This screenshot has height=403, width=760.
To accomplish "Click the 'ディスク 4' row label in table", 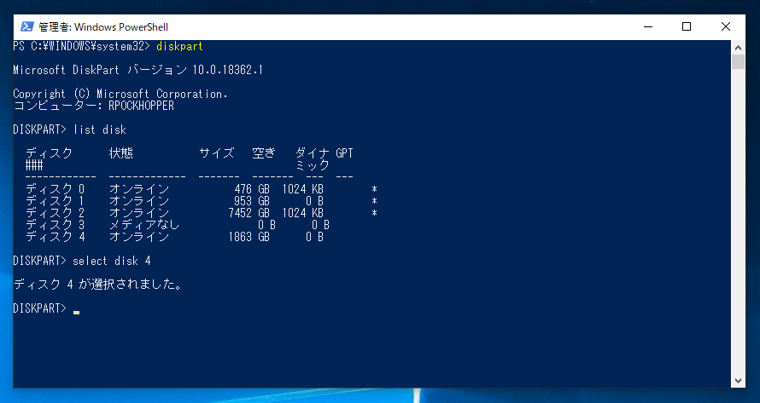I will click(55, 237).
